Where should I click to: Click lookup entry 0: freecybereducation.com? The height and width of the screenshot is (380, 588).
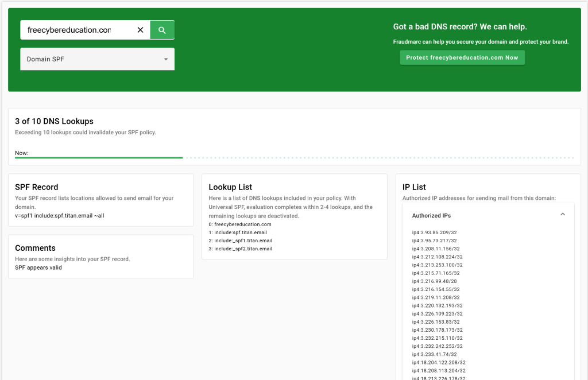coord(239,224)
